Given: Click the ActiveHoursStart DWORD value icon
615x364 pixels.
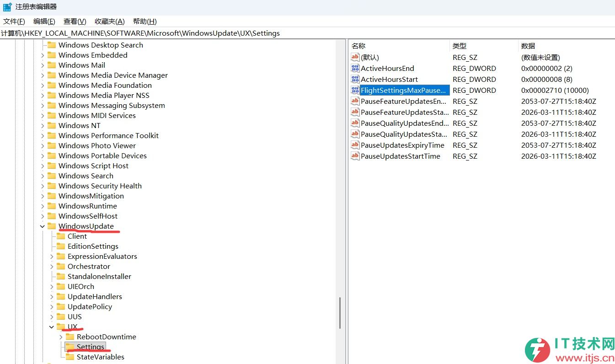Looking at the screenshot, I should [x=355, y=79].
